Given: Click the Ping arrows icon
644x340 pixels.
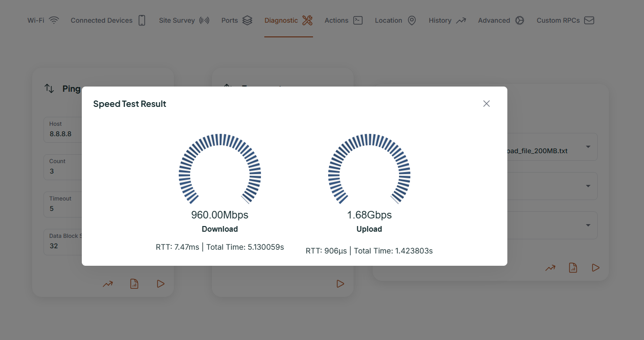Looking at the screenshot, I should (x=49, y=88).
